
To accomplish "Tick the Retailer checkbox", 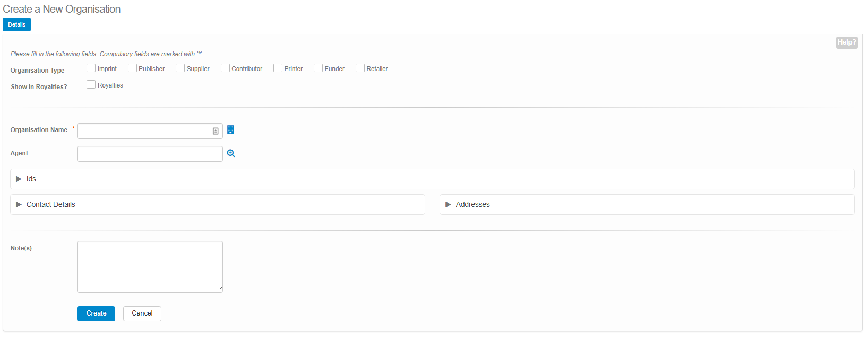I will pos(360,68).
